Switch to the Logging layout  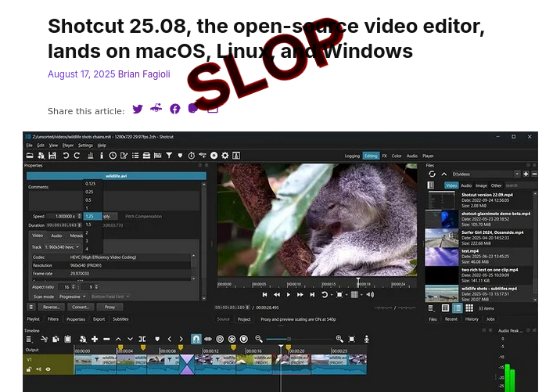coord(352,156)
